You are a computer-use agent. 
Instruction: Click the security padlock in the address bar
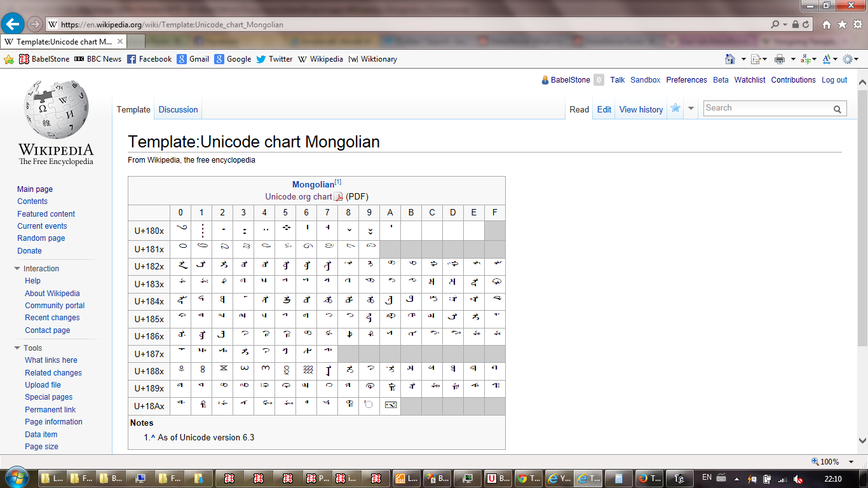pos(795,25)
